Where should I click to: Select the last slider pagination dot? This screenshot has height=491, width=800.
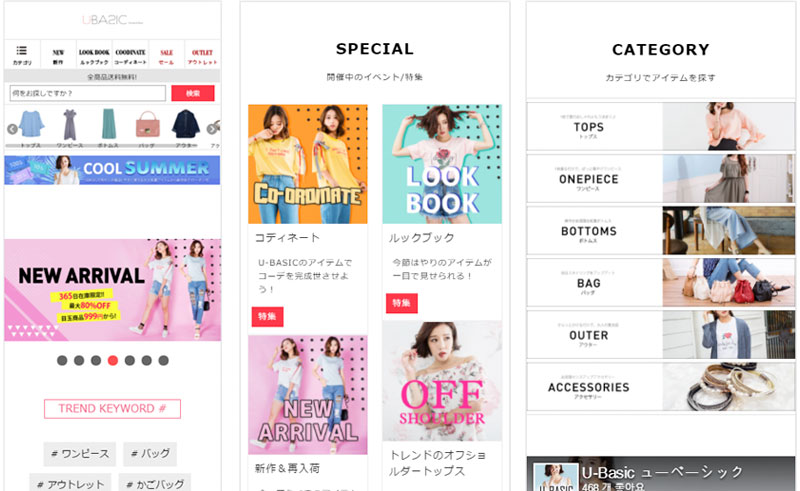163,360
